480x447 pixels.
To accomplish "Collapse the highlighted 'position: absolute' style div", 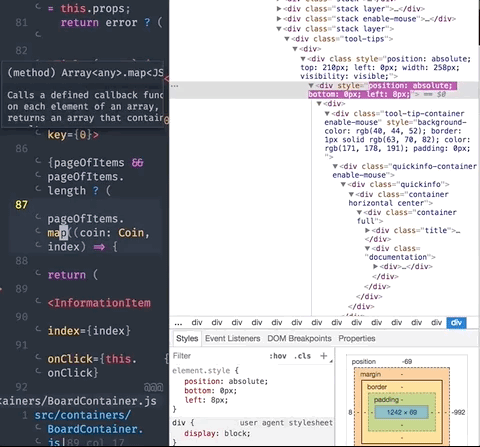I will click(x=311, y=86).
